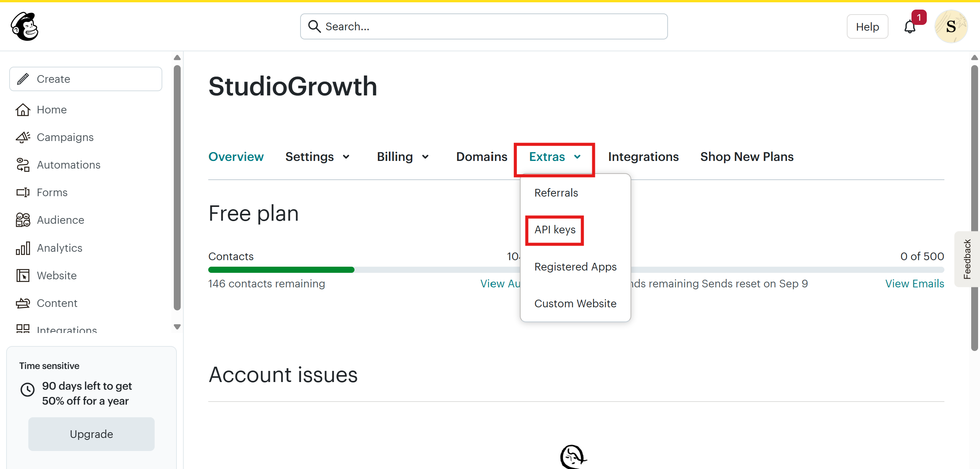Image resolution: width=980 pixels, height=469 pixels.
Task: Click the green Contacts progress bar
Action: click(x=281, y=270)
